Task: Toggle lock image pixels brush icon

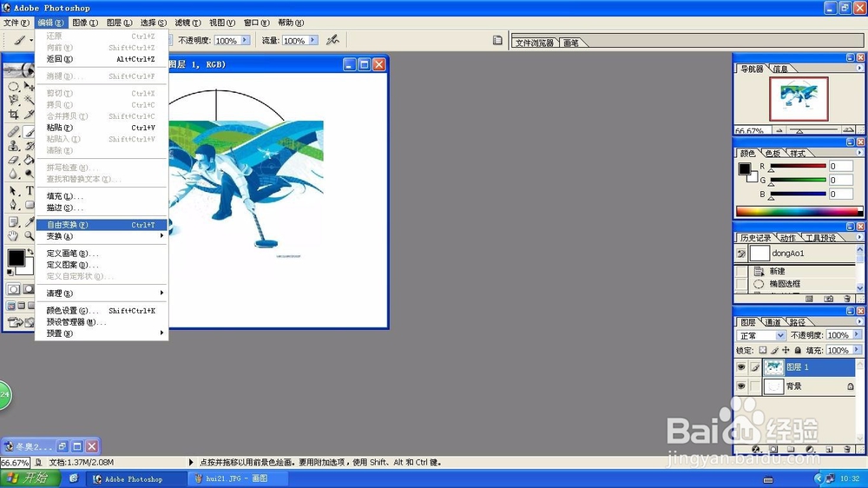Action: pos(774,350)
